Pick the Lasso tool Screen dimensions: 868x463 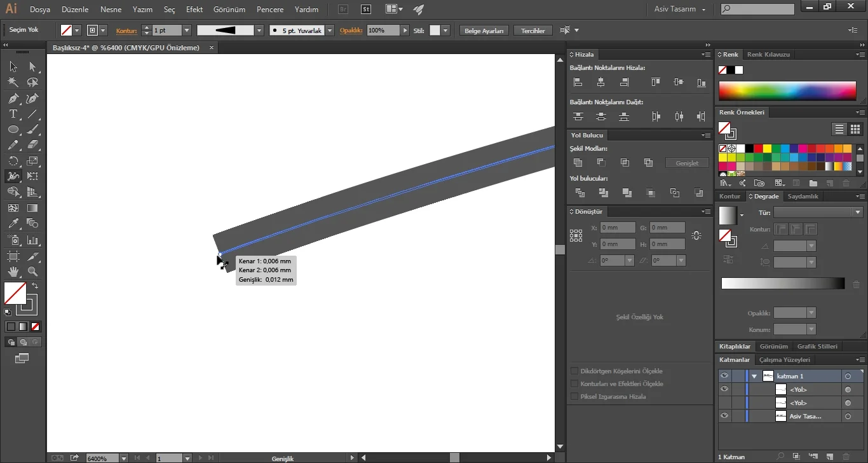[32, 83]
